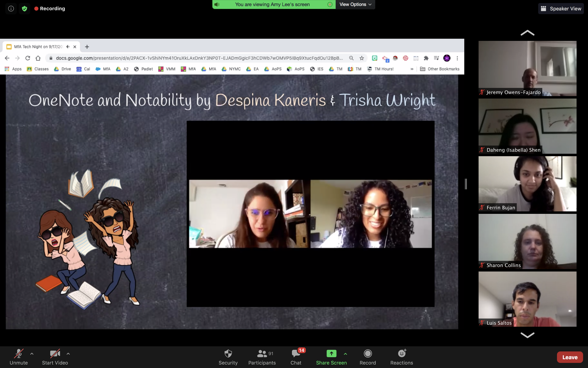The image size is (588, 368).
Task: Open the Classes bookmark
Action: [x=38, y=69]
